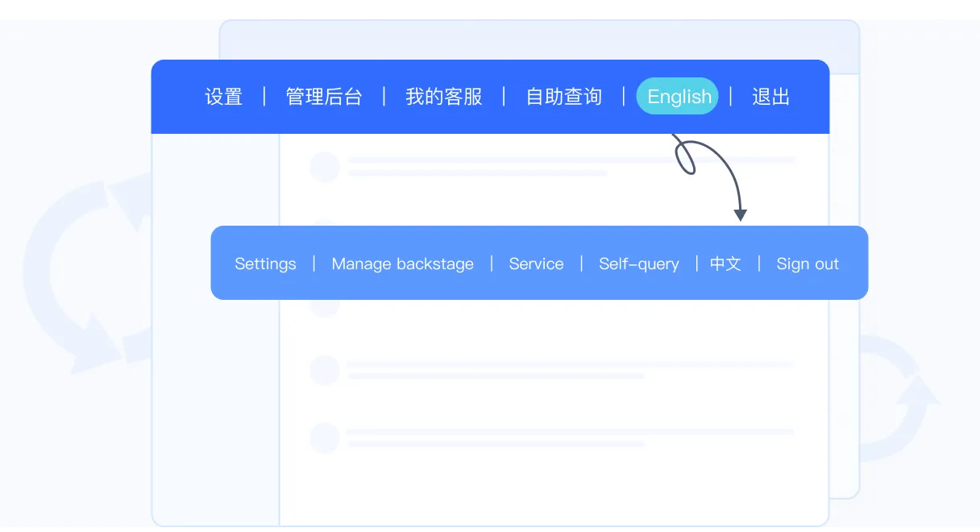This screenshot has width=980, height=532.
Task: Open the Self-query menu item
Action: click(x=638, y=264)
